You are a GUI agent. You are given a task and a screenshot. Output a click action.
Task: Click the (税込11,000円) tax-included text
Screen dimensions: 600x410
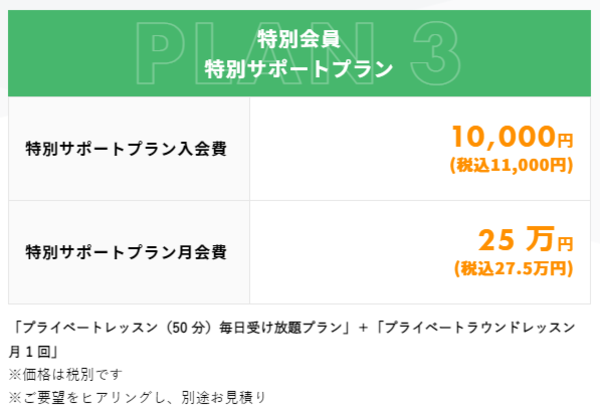pyautogui.click(x=511, y=165)
